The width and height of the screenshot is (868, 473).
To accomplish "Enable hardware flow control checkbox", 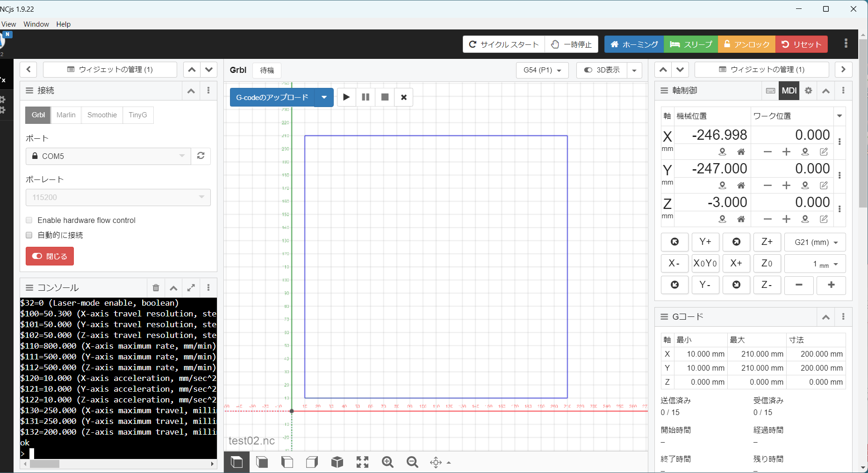I will point(29,220).
